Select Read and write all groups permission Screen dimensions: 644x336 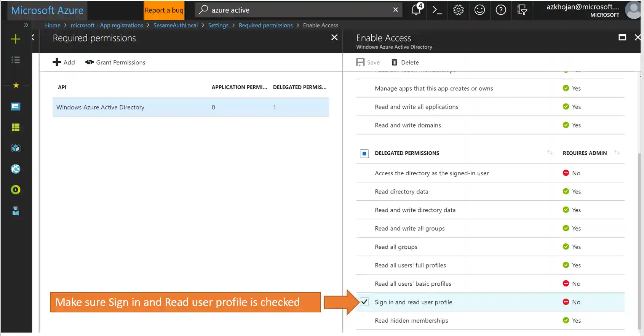tap(491, 229)
